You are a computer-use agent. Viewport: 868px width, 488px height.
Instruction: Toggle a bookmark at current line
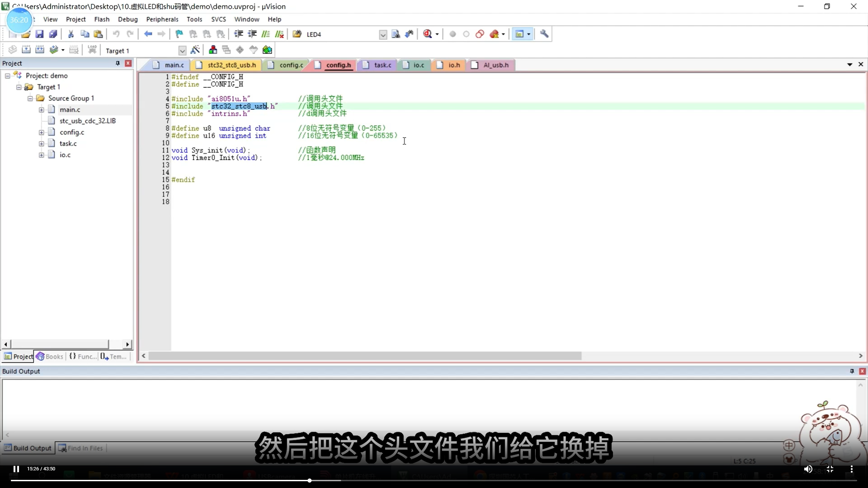coord(179,34)
